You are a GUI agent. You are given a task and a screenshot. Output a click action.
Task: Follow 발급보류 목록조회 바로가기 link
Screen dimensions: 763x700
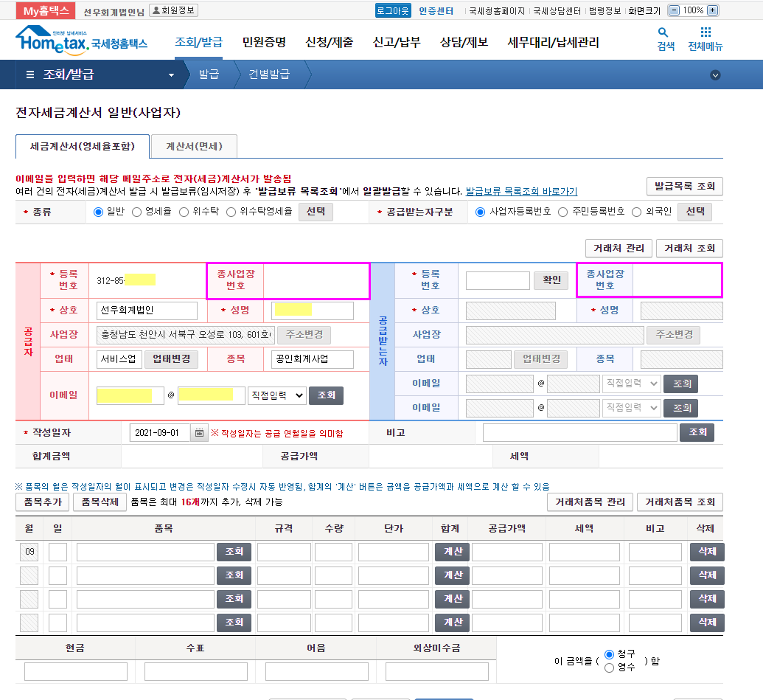[x=521, y=191]
